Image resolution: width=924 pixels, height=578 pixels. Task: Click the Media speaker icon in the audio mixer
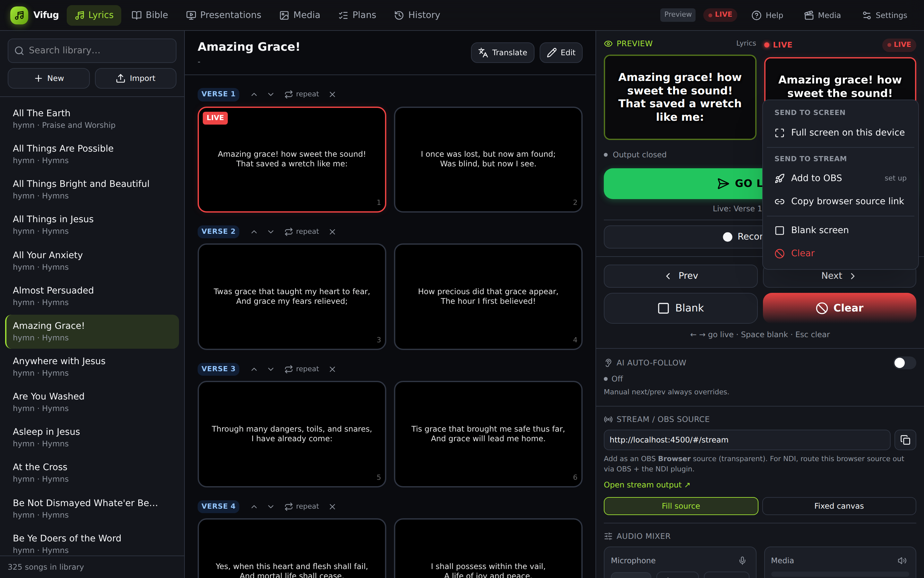tap(902, 560)
